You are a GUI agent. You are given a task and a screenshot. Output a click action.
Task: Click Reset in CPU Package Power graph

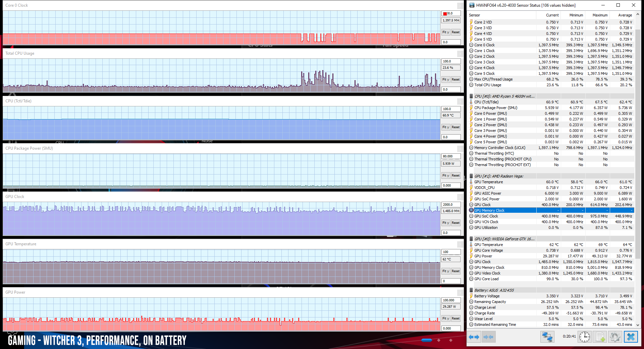[455, 176]
